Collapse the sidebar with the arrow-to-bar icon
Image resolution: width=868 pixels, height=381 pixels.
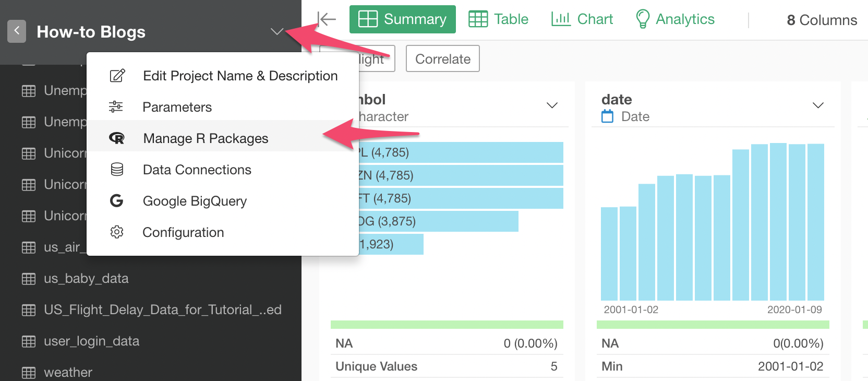click(327, 19)
